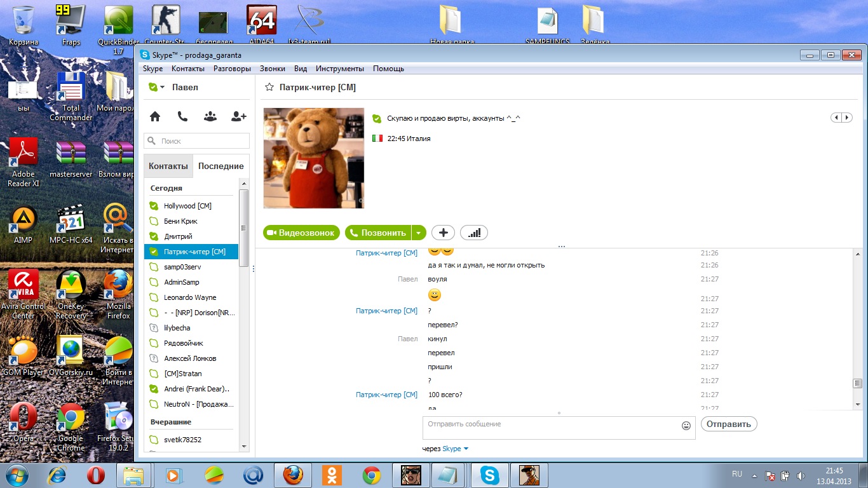868x488 pixels.
Task: Call the contact with Позвонить button
Action: tap(378, 233)
